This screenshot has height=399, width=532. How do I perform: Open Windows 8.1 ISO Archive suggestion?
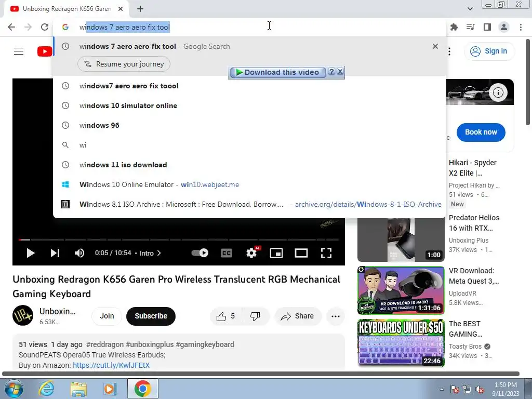(x=249, y=204)
